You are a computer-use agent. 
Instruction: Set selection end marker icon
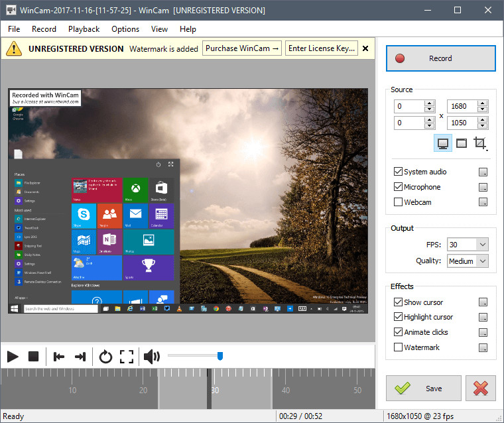pos(80,357)
